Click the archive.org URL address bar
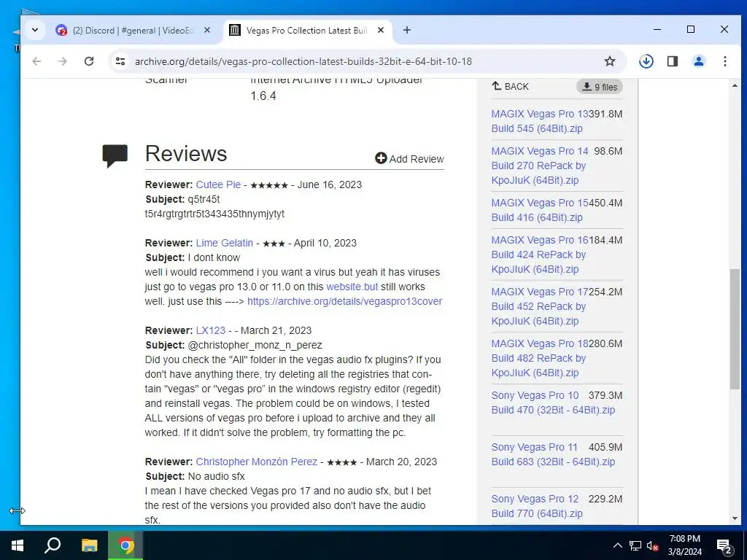 pos(303,61)
